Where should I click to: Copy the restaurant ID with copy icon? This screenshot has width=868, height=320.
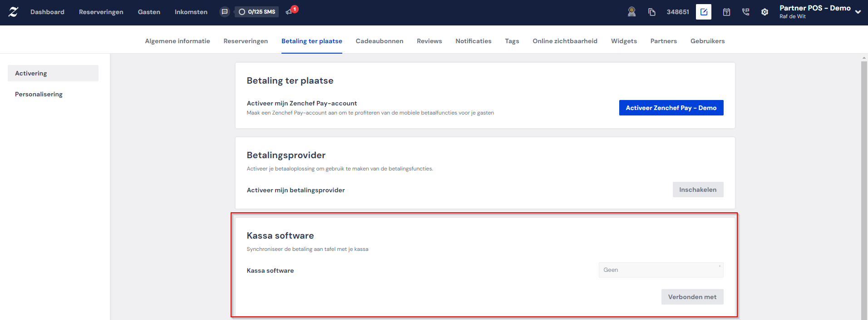[x=652, y=12]
